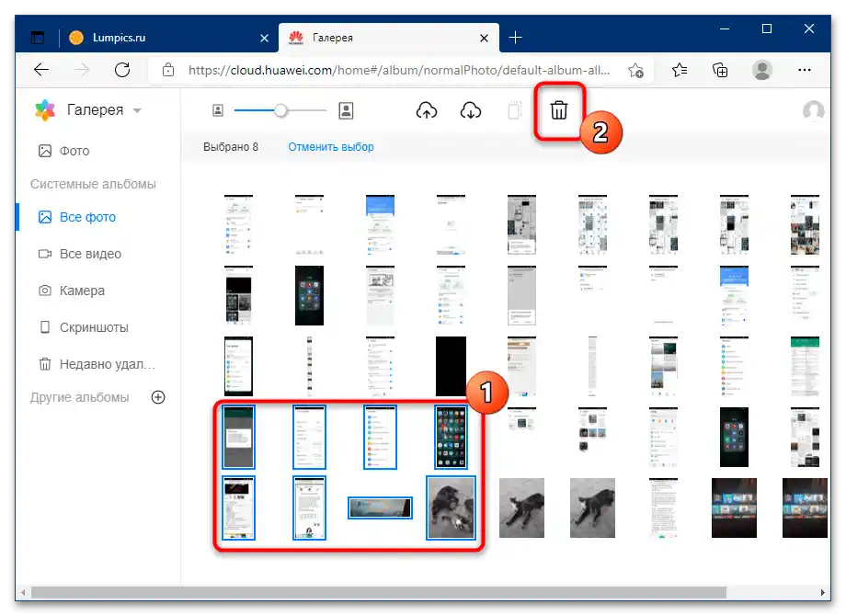The width and height of the screenshot is (846, 616).
Task: Click the scrollbar right arrow
Action: 822,592
